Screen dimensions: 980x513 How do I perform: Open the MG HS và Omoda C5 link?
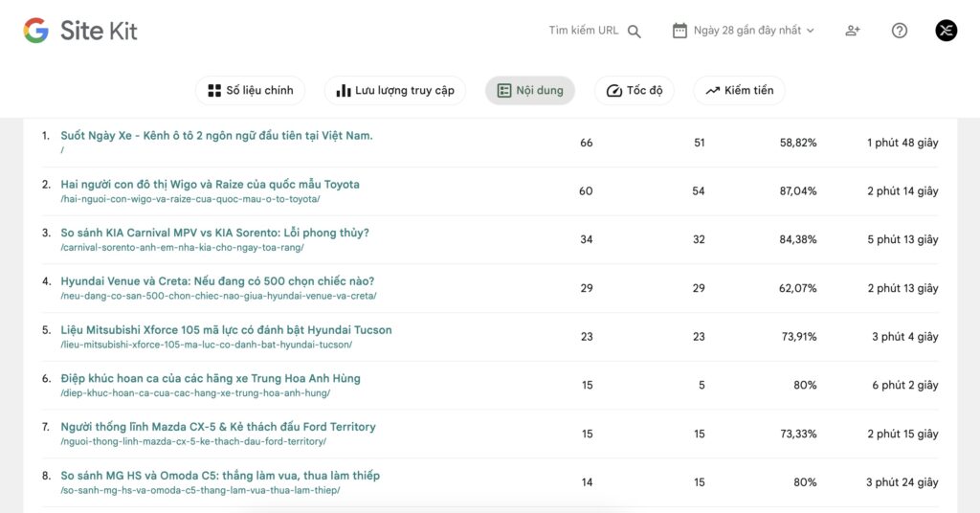(x=220, y=476)
